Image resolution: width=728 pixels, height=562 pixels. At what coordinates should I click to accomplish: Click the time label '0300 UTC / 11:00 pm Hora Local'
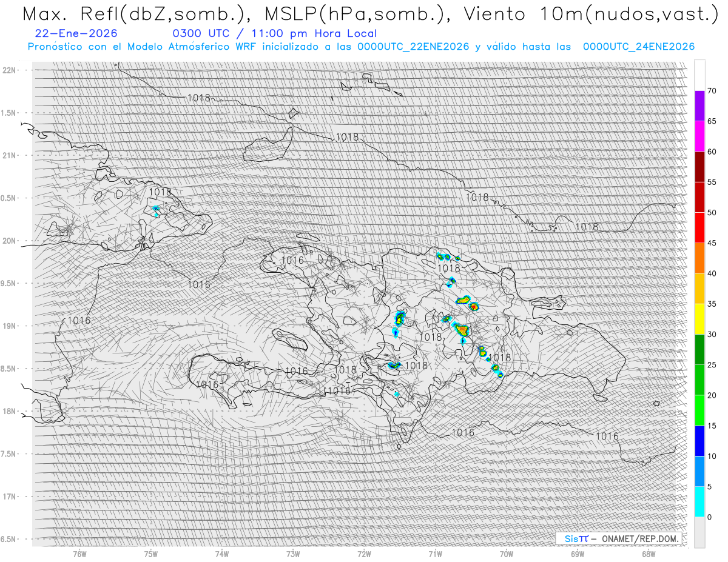pos(274,34)
